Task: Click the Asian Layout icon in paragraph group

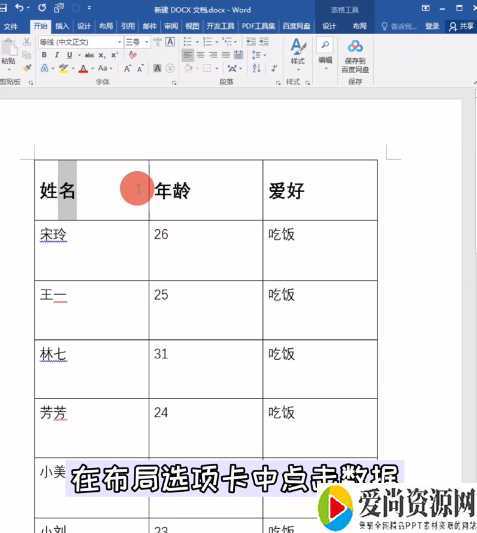Action: 232,68
